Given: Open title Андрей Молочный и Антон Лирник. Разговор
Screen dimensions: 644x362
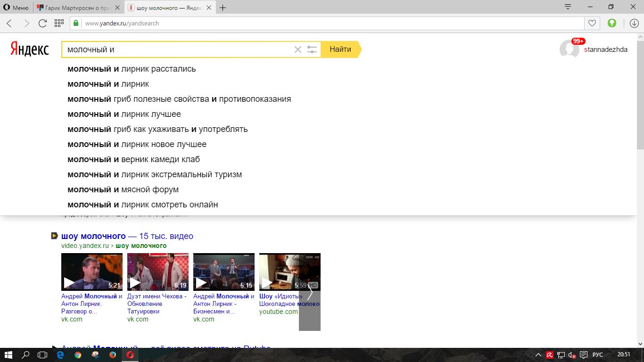Looking at the screenshot, I should point(92,304).
